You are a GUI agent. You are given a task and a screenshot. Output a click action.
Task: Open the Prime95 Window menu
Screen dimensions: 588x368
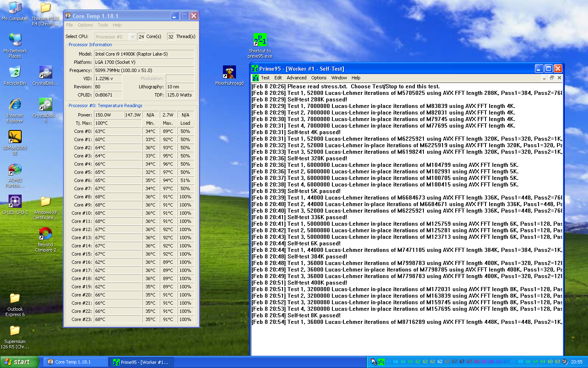coord(339,78)
